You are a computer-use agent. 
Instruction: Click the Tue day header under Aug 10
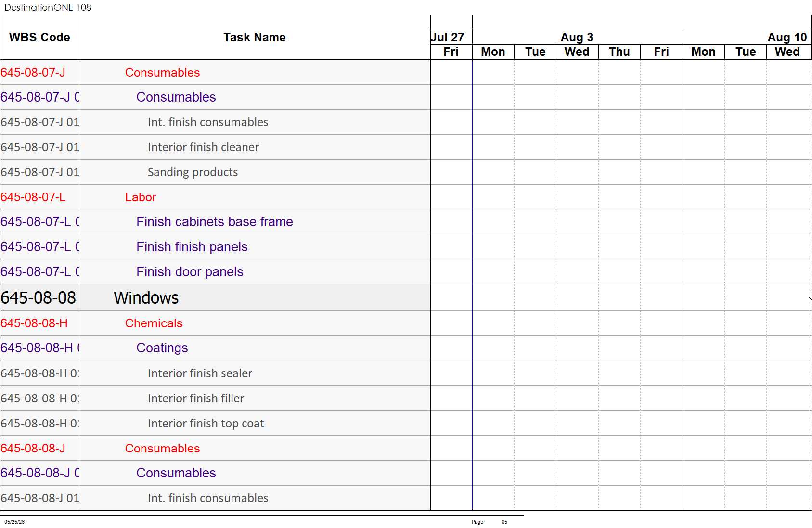[746, 52]
